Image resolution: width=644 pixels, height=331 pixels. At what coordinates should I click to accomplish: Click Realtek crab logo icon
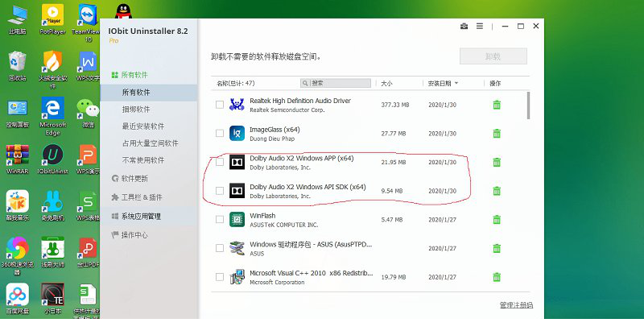[x=237, y=105]
